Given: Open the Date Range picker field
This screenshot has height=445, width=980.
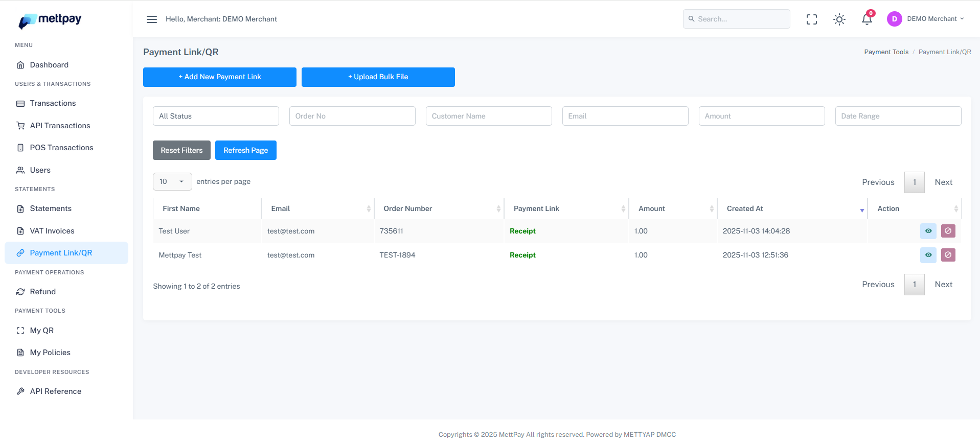Looking at the screenshot, I should [x=898, y=116].
